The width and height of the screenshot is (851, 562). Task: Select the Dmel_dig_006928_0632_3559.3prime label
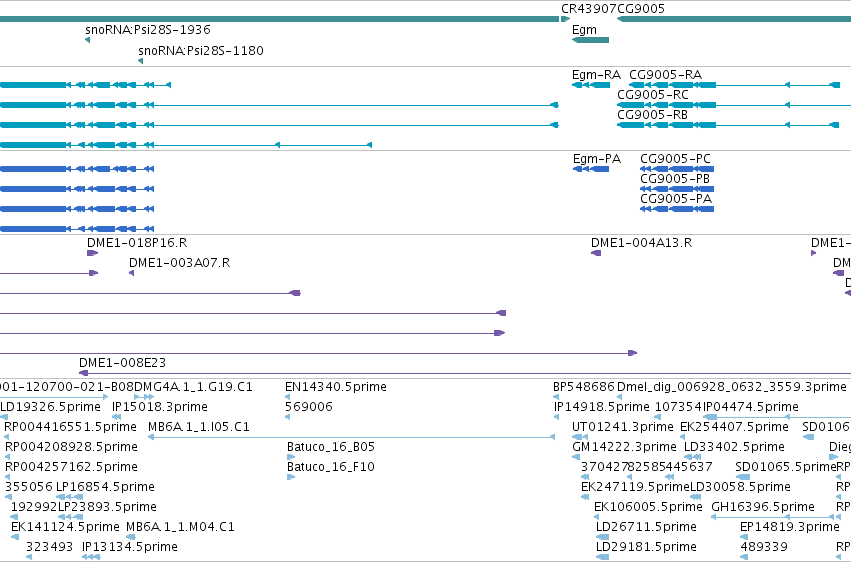click(732, 387)
